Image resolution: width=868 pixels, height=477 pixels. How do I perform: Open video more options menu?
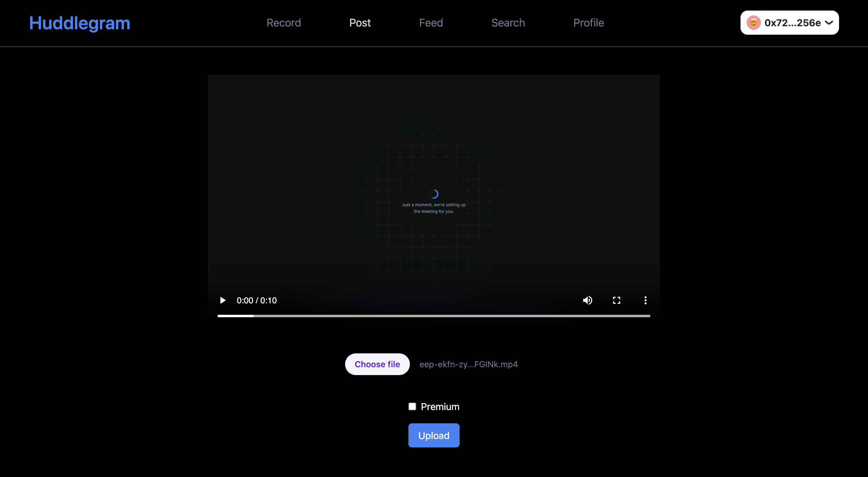(645, 300)
